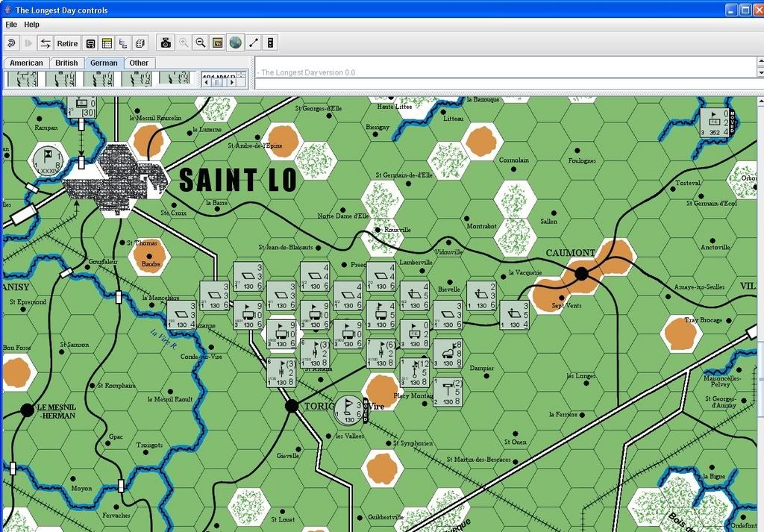
Task: Switch to the Other pieces tab
Action: (139, 63)
